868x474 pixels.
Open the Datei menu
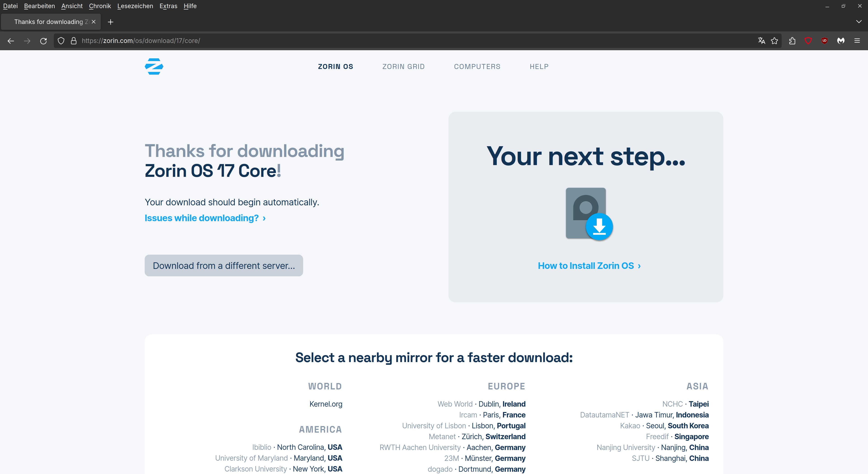pos(10,6)
